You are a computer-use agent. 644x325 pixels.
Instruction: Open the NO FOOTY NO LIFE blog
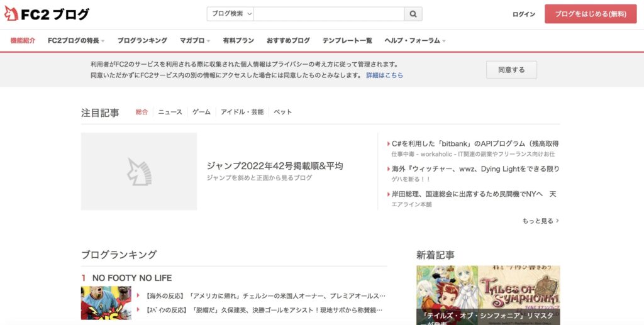pos(132,278)
